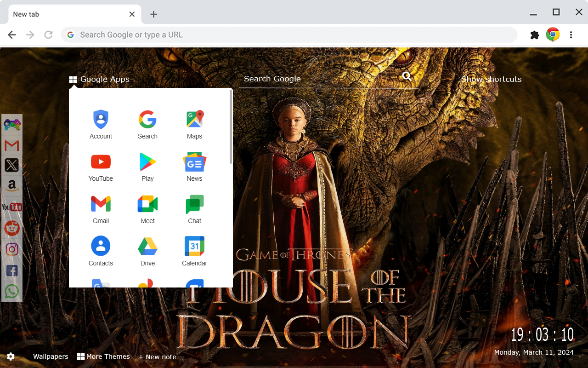
Task: Open the Google Drive app
Action: point(147,252)
